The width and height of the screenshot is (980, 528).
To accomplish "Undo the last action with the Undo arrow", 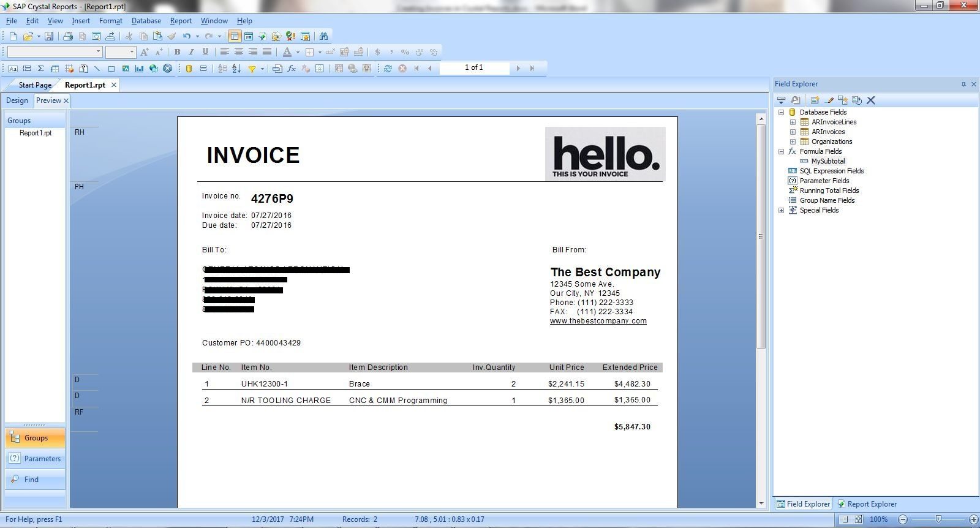I will coord(186,36).
